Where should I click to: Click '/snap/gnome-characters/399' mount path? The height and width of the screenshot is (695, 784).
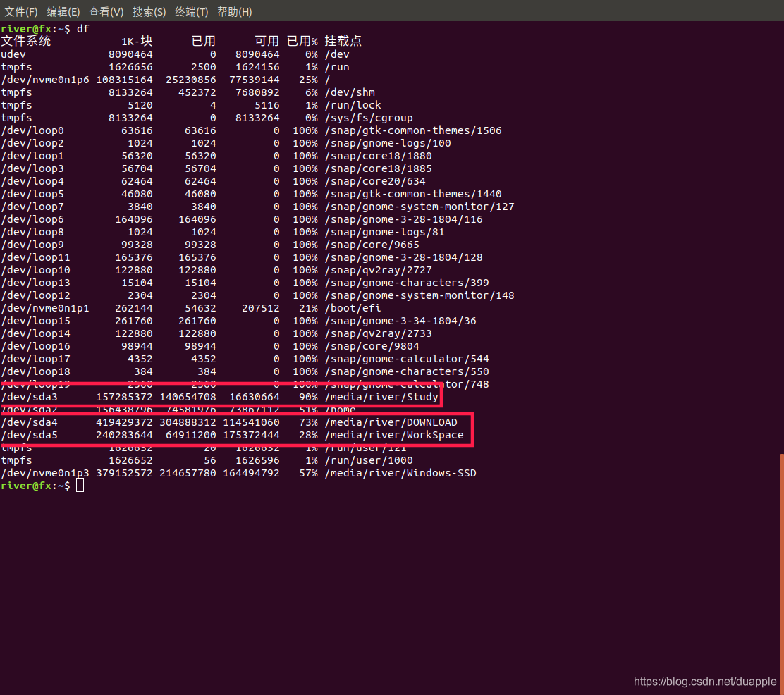click(x=407, y=283)
